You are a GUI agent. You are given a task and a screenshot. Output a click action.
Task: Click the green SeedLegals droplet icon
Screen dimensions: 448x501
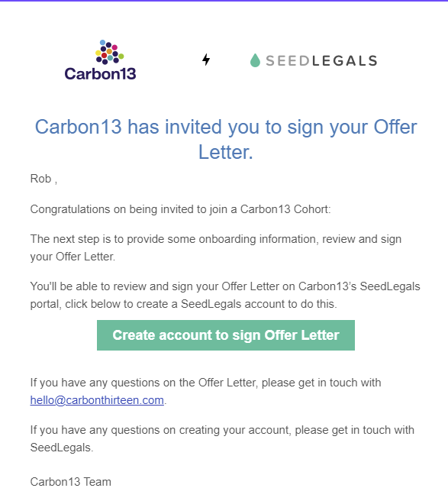pyautogui.click(x=255, y=60)
